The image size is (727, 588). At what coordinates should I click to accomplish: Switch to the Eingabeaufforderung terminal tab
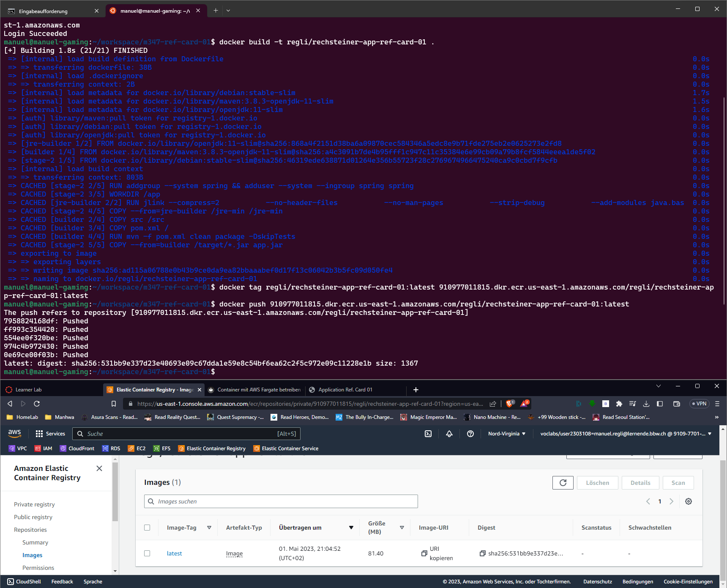tap(43, 11)
